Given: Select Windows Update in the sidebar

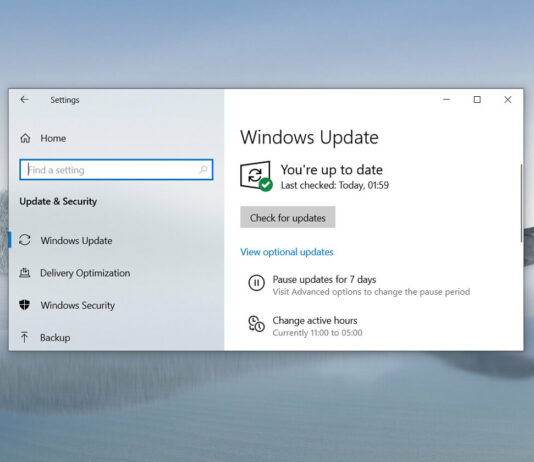Looking at the screenshot, I should (x=77, y=240).
